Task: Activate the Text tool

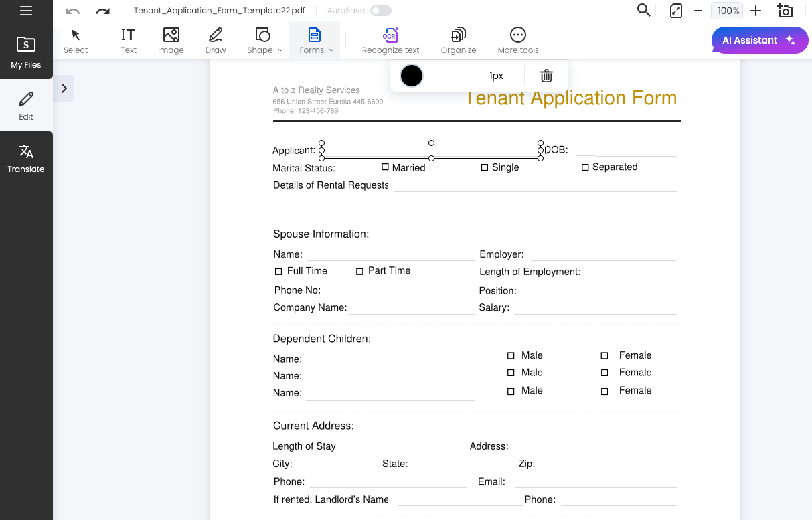Action: coord(129,41)
